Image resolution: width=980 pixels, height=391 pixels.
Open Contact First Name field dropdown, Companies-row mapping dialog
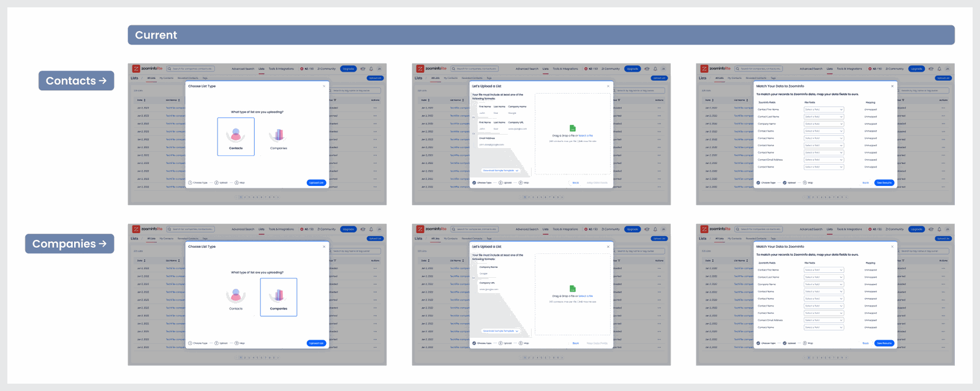point(824,270)
